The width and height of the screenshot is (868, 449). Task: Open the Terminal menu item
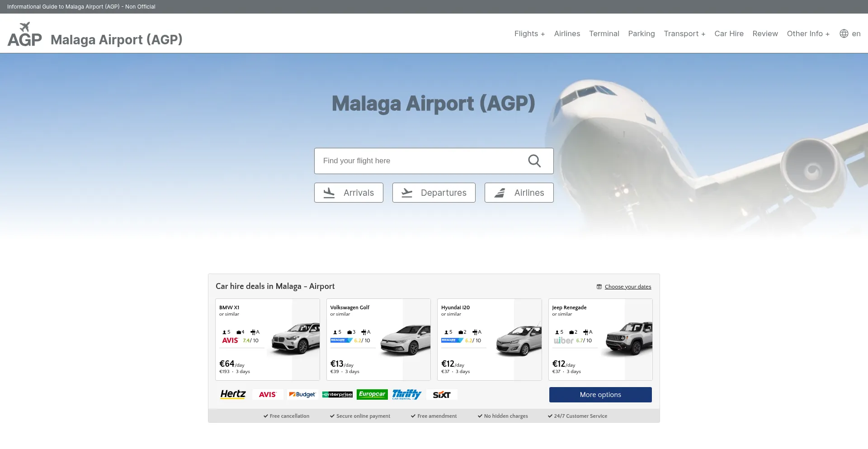click(604, 33)
